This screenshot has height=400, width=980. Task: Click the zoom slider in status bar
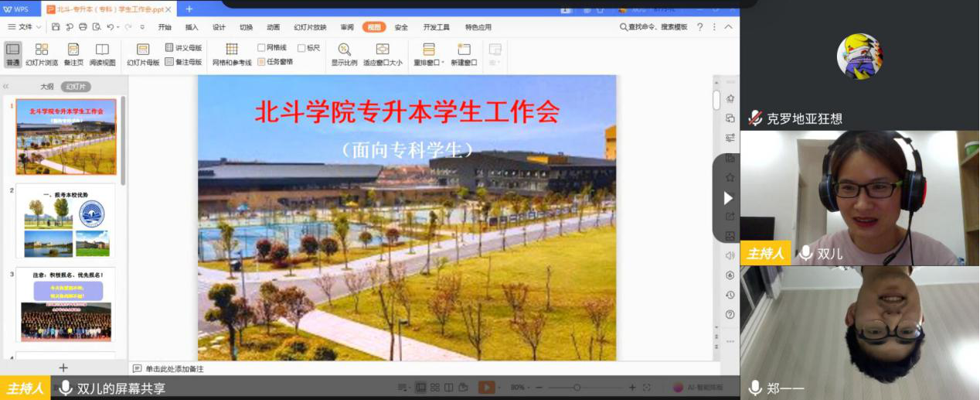(x=577, y=388)
